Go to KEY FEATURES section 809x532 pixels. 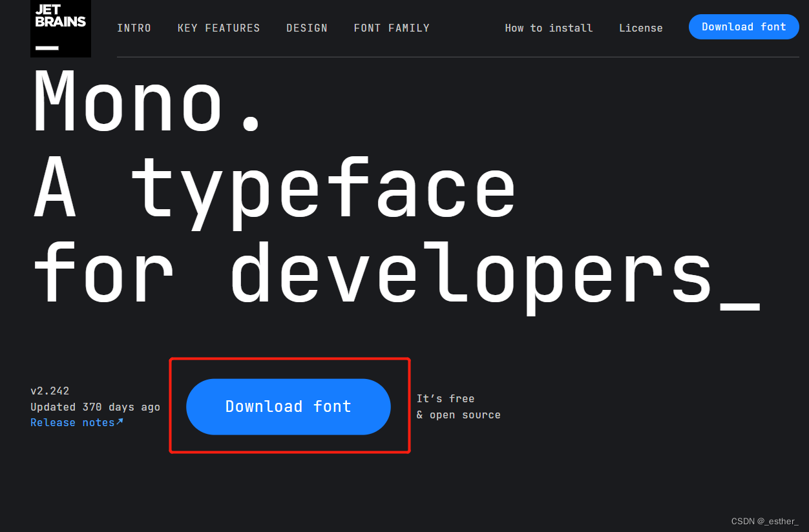coord(218,28)
